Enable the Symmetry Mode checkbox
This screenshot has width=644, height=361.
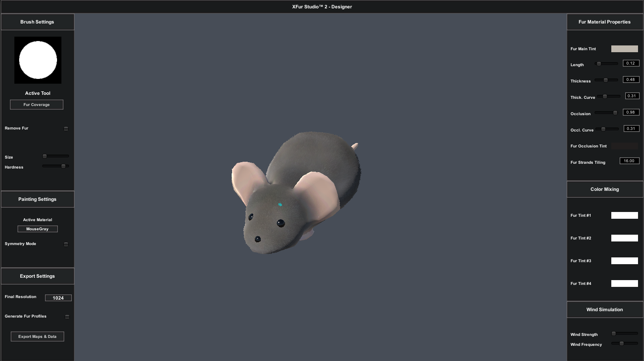tap(66, 244)
